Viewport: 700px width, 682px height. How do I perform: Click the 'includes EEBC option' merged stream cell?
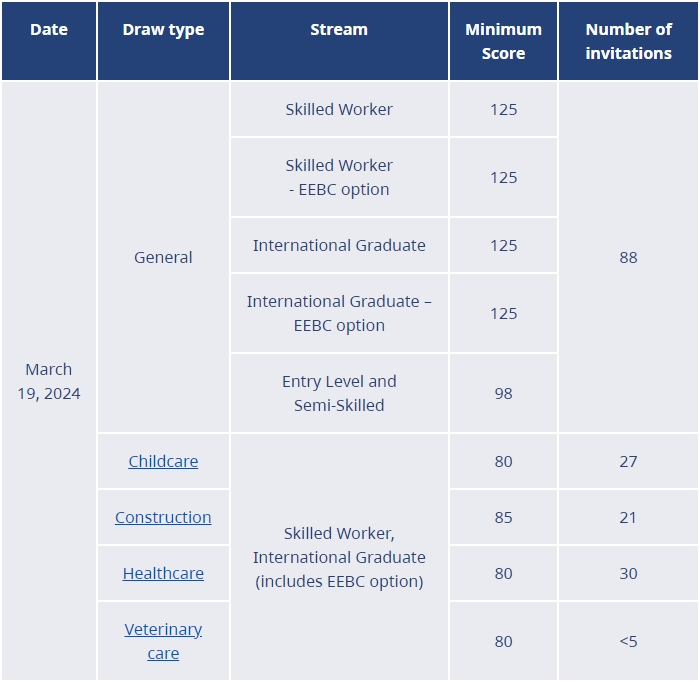coord(339,557)
